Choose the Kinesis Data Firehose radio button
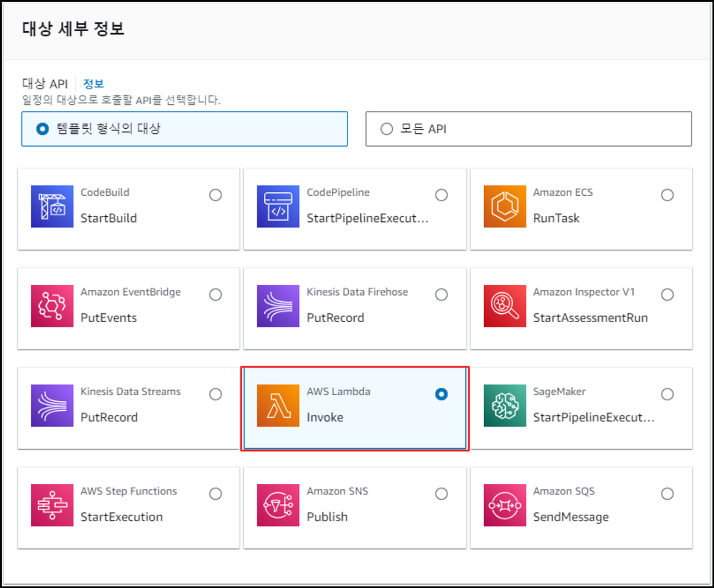The image size is (714, 588). tap(441, 295)
